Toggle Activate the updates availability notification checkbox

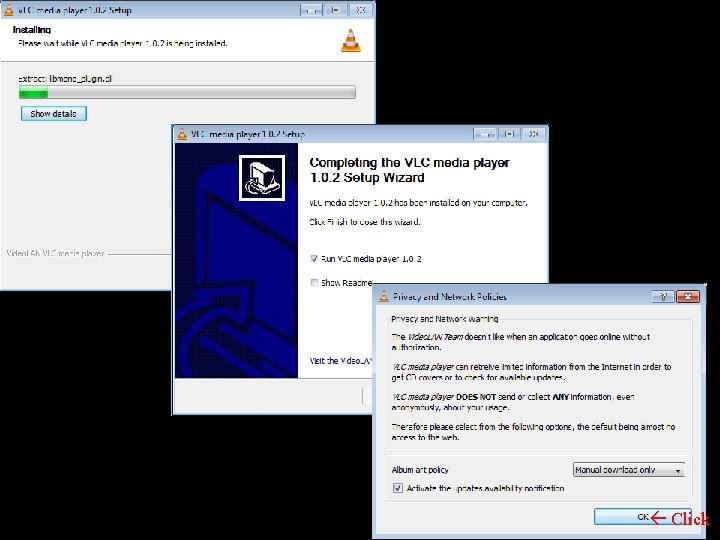(x=398, y=488)
